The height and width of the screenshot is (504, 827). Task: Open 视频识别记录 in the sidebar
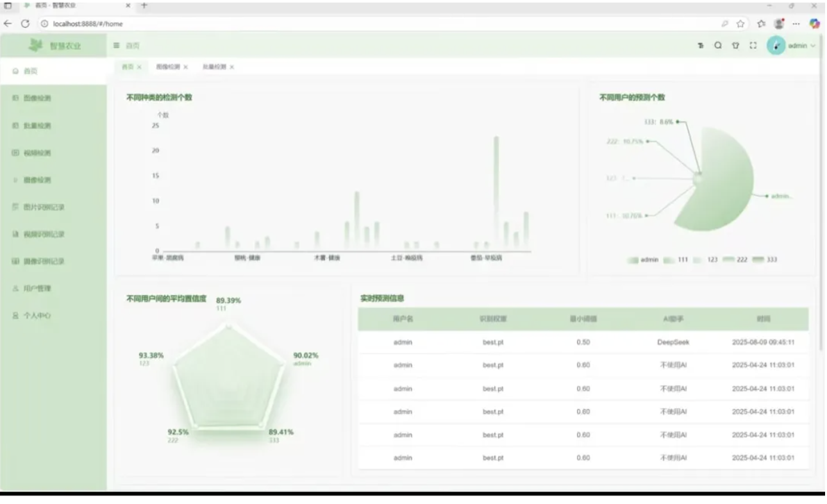click(x=53, y=234)
